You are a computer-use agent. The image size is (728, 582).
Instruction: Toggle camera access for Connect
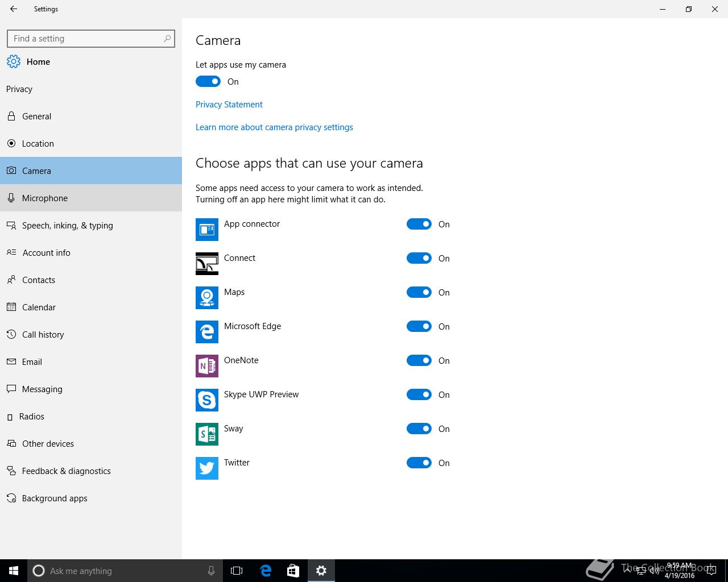tap(419, 258)
